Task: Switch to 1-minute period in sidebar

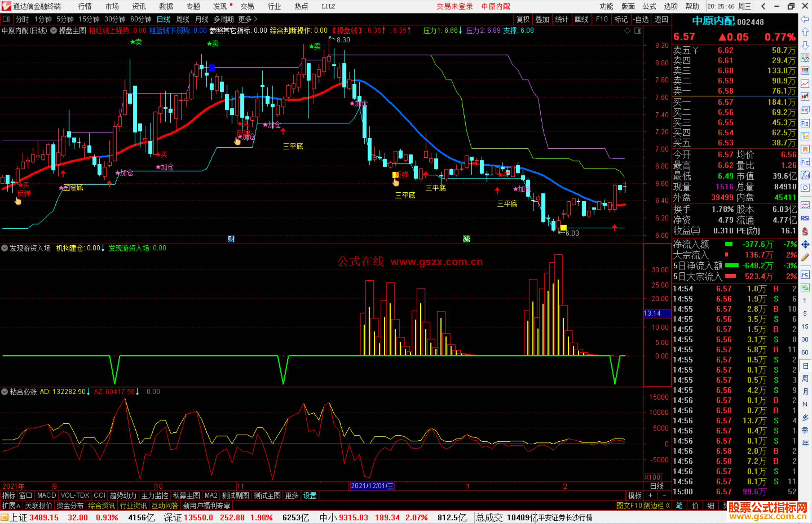Action: (805, 301)
